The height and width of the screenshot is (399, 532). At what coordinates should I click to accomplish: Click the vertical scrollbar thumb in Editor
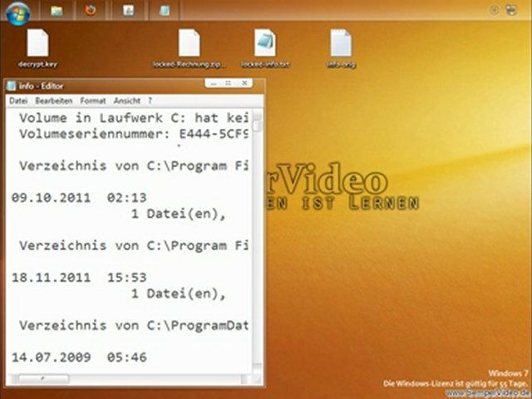[x=258, y=126]
